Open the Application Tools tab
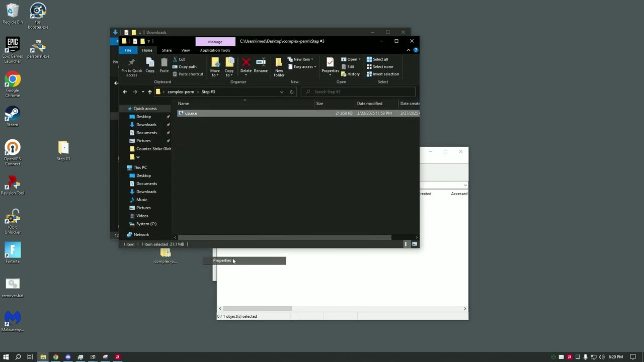 coord(215,50)
